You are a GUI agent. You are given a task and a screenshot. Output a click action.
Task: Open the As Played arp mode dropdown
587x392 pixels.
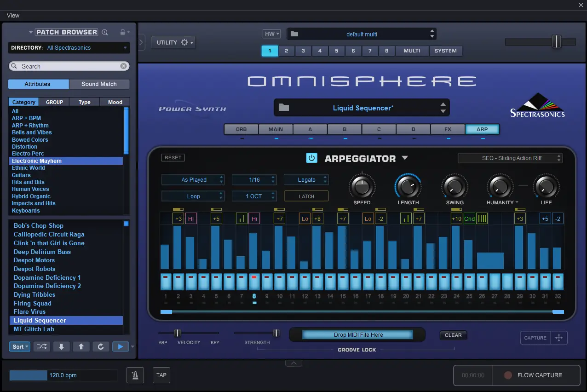(193, 180)
